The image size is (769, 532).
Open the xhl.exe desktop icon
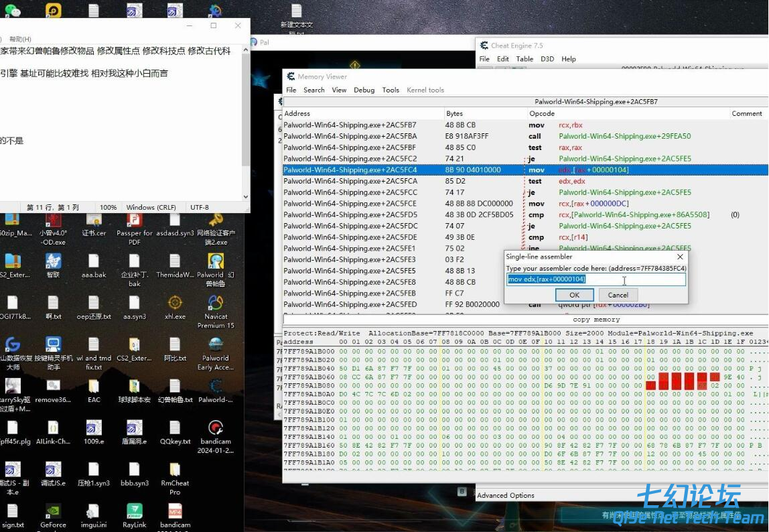tap(175, 308)
